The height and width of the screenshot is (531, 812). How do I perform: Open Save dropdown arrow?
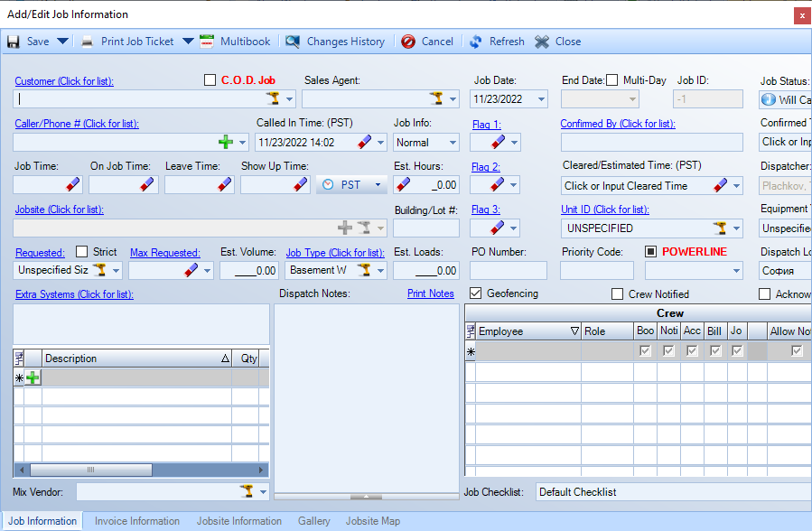click(x=62, y=42)
